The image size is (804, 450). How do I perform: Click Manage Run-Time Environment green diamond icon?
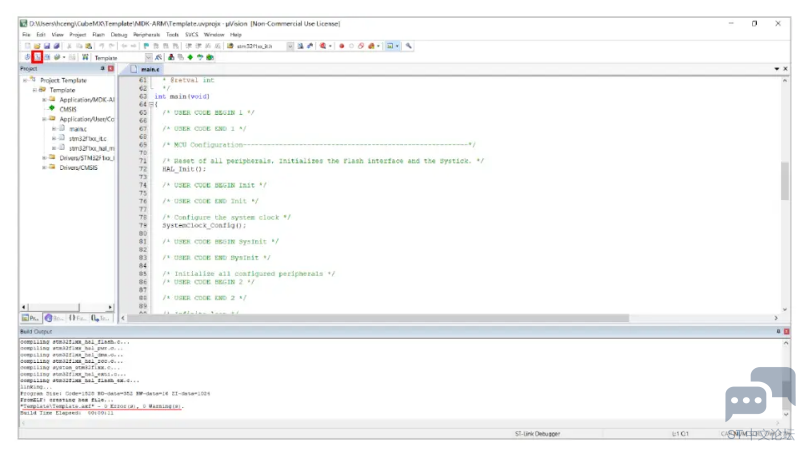(x=190, y=57)
